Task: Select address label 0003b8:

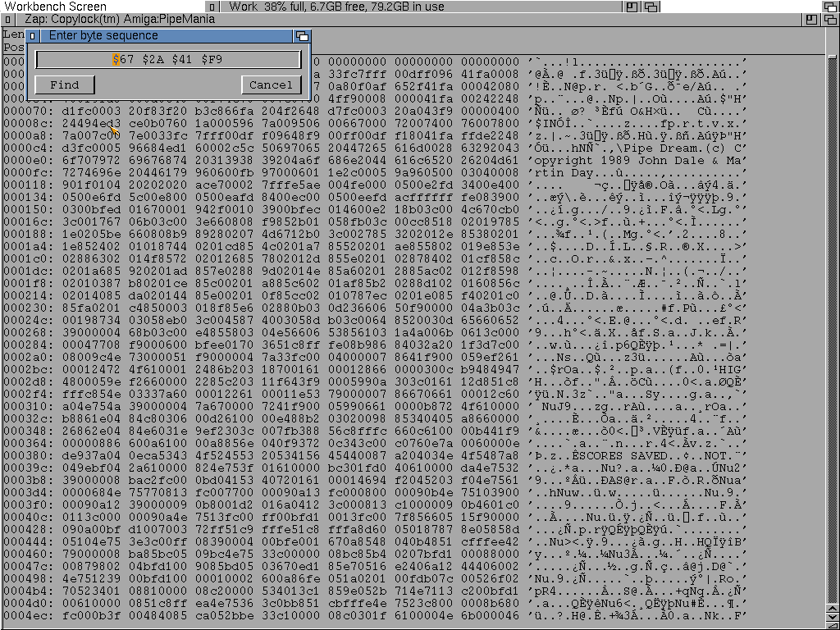Action: 29,481
